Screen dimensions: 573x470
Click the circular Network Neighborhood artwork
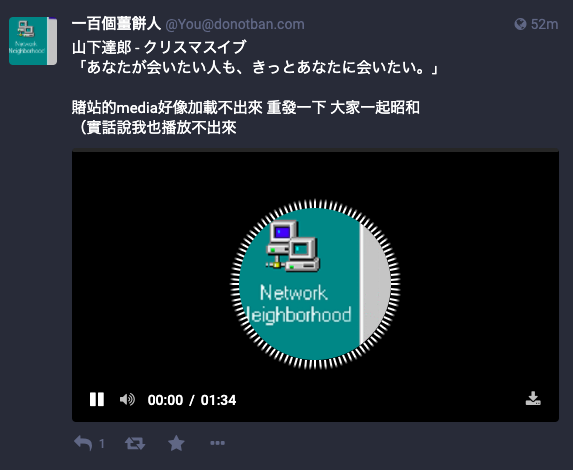tap(315, 284)
